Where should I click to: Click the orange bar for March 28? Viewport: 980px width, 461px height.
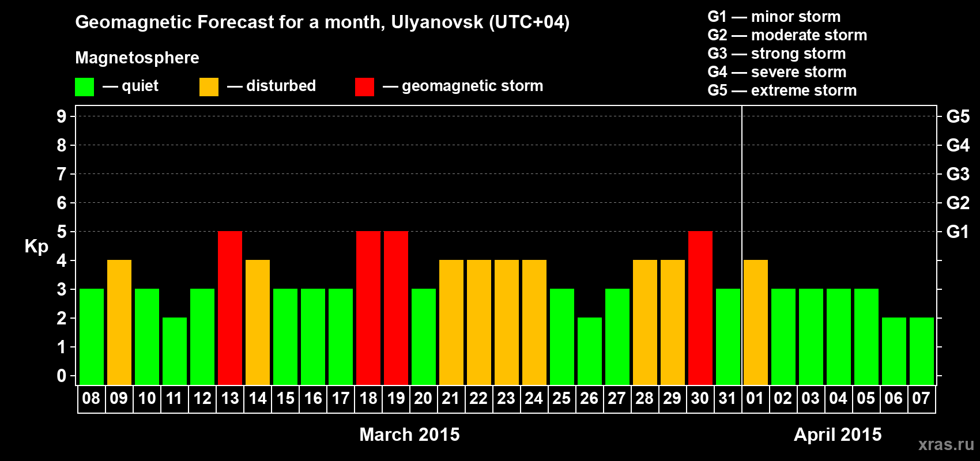click(x=645, y=322)
